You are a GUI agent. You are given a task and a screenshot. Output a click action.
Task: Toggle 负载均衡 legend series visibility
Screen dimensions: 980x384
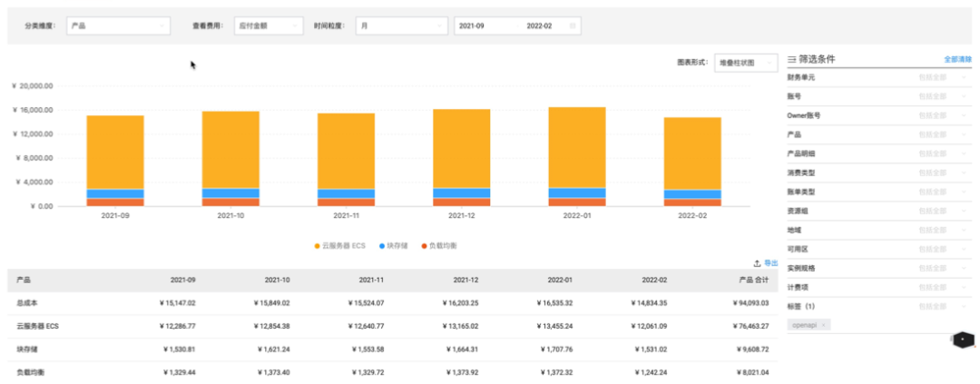(439, 246)
